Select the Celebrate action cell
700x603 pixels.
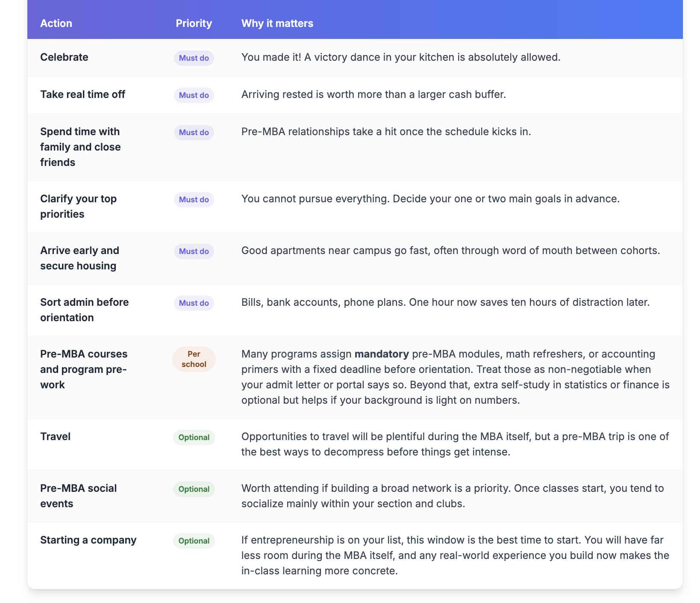(64, 57)
